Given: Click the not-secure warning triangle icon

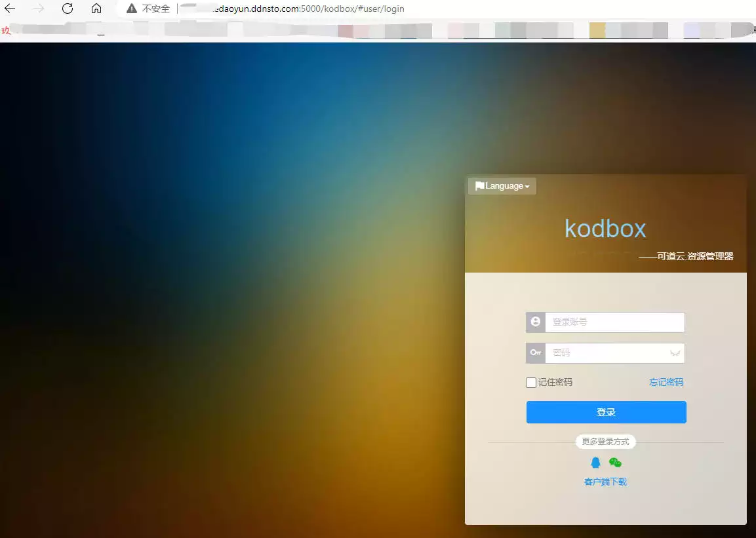Looking at the screenshot, I should tap(132, 8).
